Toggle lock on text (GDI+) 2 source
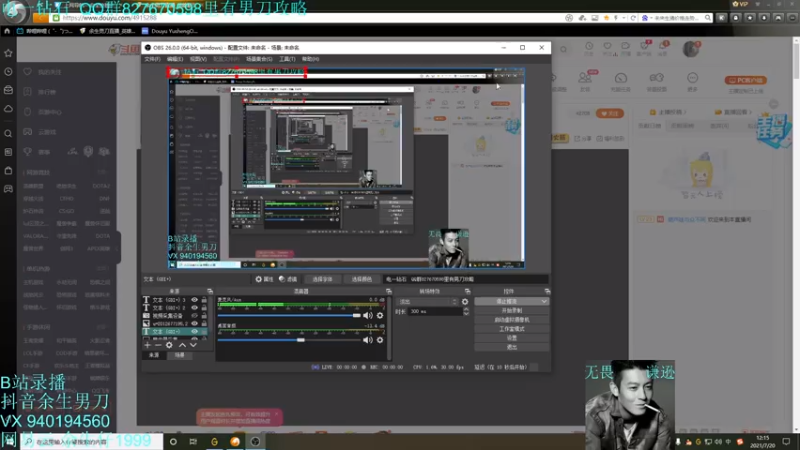Screen dimensions: 800x450 [204, 308]
